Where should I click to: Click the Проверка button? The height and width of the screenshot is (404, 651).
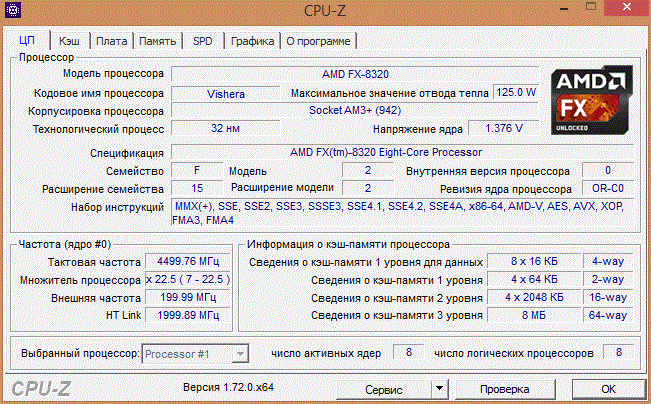504,389
